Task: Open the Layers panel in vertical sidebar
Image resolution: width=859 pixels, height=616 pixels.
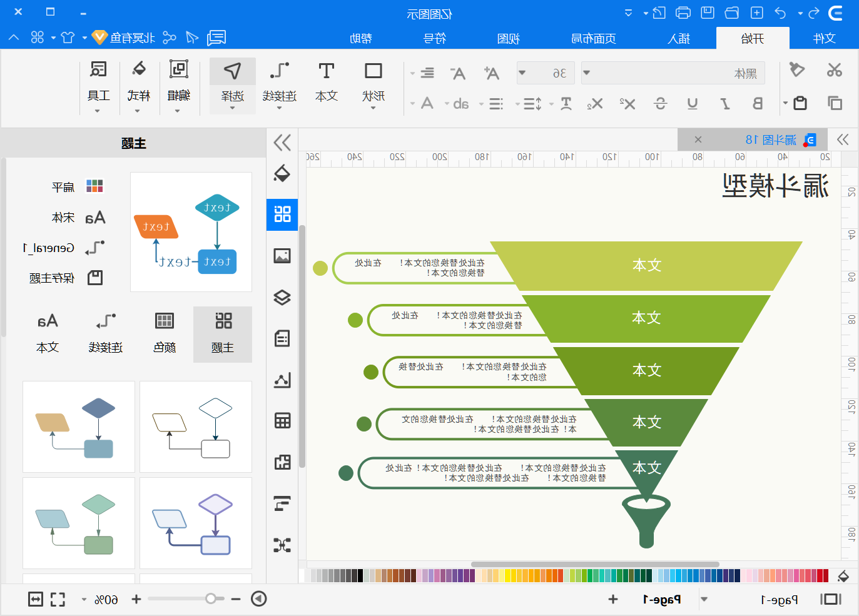Action: [282, 297]
